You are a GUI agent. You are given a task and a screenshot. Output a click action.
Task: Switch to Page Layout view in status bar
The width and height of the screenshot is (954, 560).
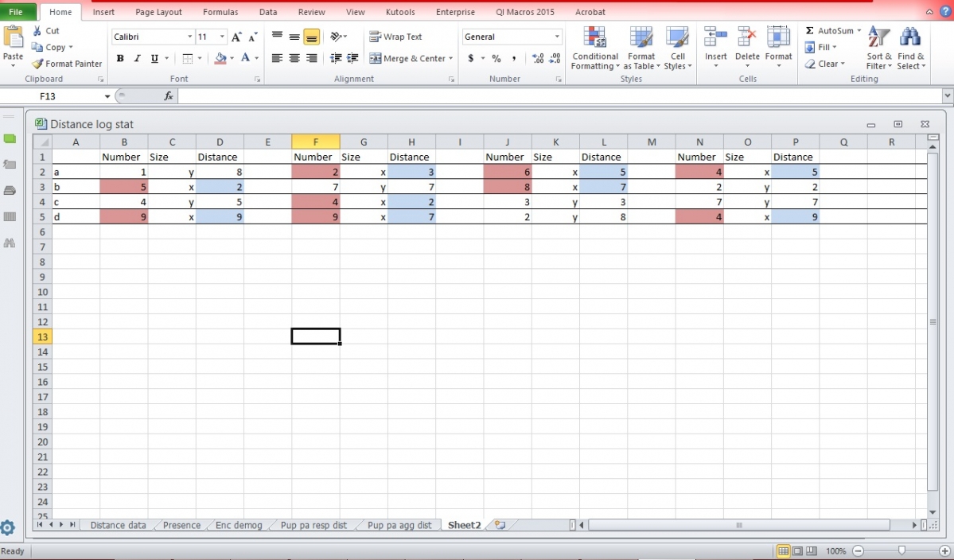tap(798, 550)
